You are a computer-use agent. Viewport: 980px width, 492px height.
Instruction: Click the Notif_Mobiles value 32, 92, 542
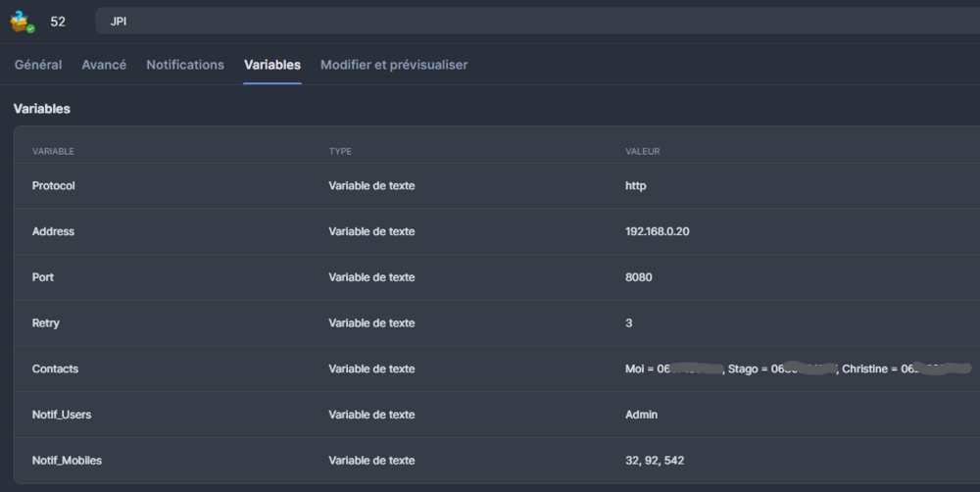point(655,461)
